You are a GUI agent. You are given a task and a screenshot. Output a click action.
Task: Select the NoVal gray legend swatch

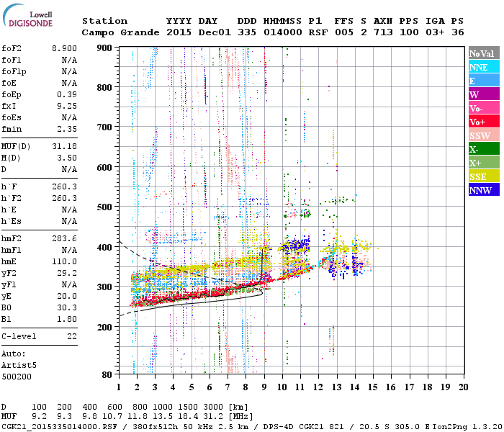pos(484,53)
